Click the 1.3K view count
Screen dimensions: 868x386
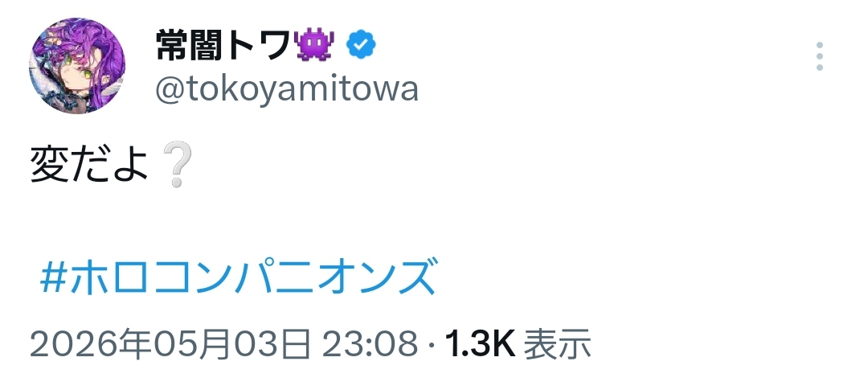481,344
